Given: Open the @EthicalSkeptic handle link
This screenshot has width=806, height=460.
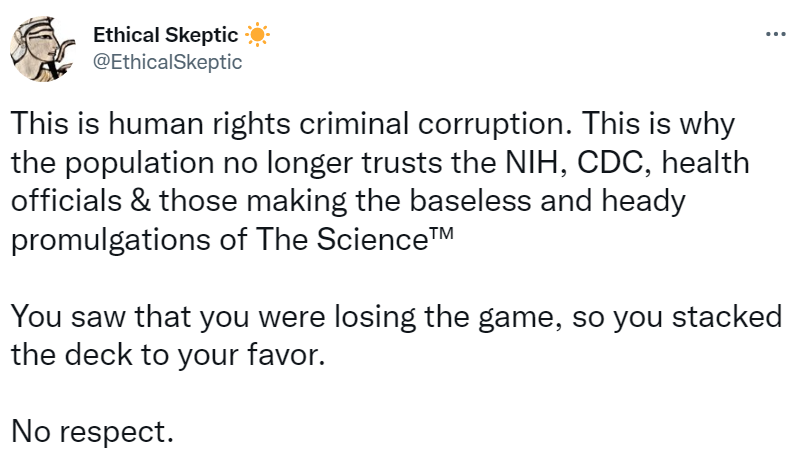Looking at the screenshot, I should coord(168,61).
